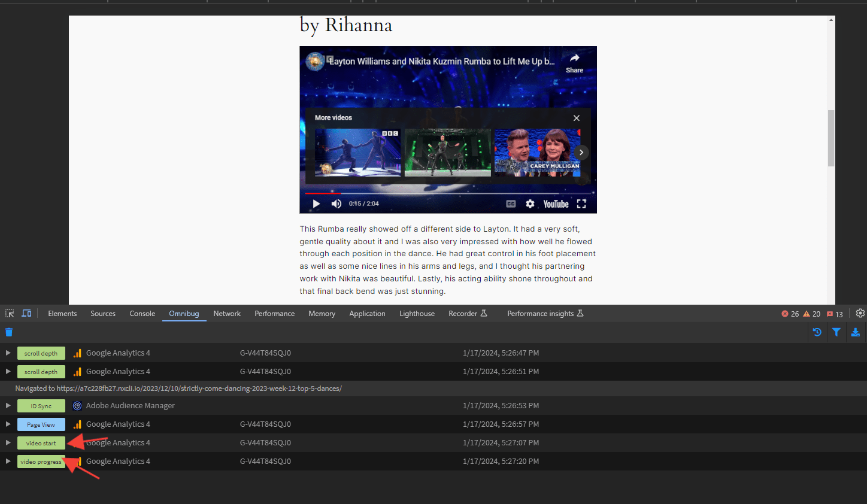
Task: Open the BBC dance thumbnail video
Action: coord(358,153)
